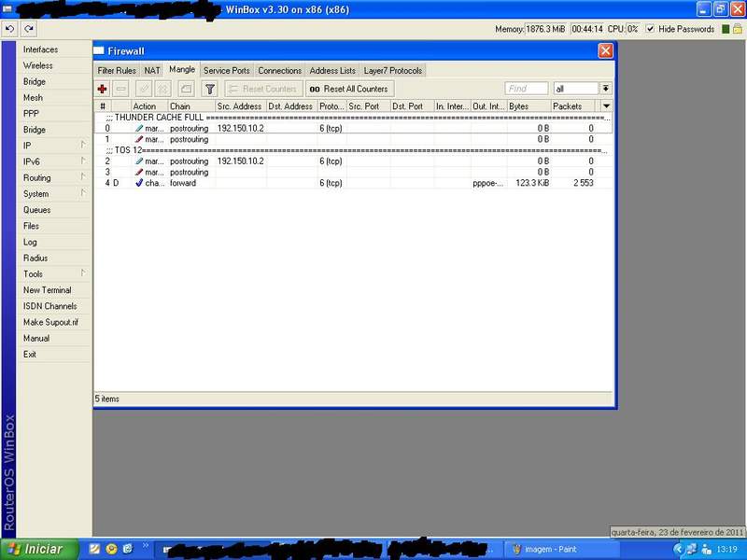This screenshot has height=560, width=747.
Task: Toggle the Hide Passwords checkbox
Action: 650,29
